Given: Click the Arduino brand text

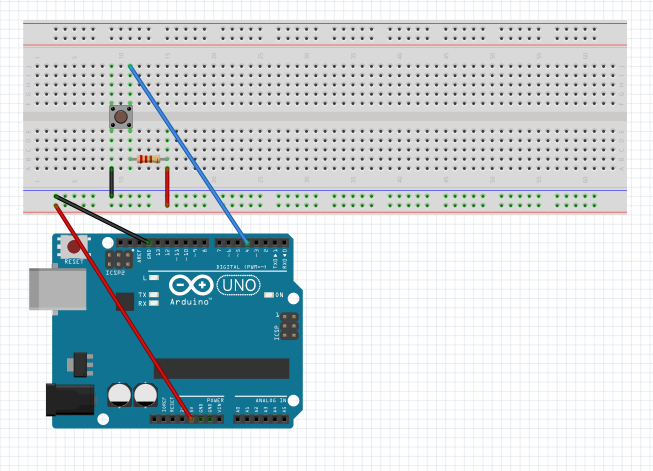Looking at the screenshot, I should (x=190, y=302).
